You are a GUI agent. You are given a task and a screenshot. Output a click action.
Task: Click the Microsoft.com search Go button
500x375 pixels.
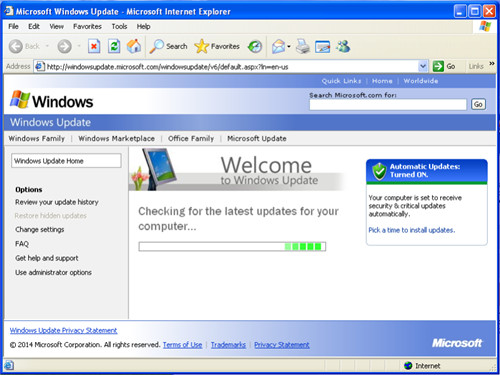pos(478,104)
